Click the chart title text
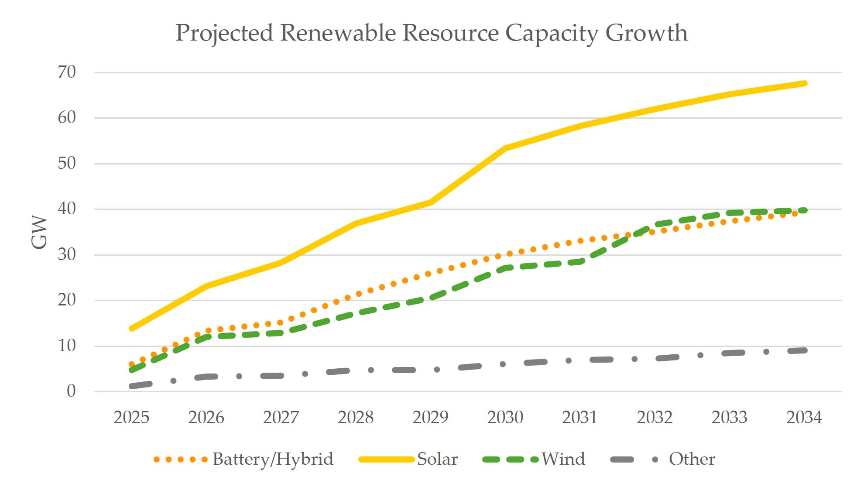Viewport: 864px width, 504px height. [x=431, y=33]
